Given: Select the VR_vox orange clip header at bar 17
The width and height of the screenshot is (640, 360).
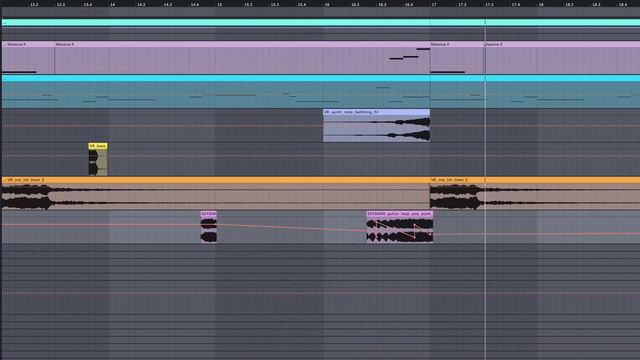Looking at the screenshot, I should point(535,180).
